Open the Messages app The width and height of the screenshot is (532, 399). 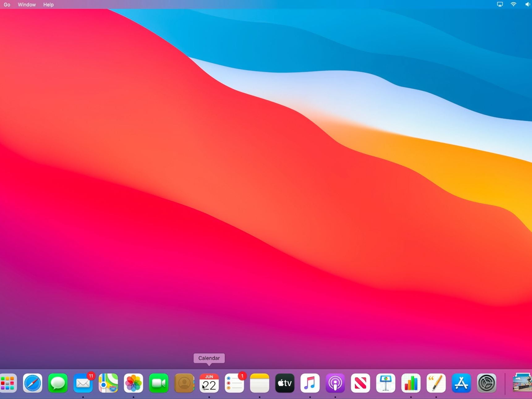pos(58,383)
